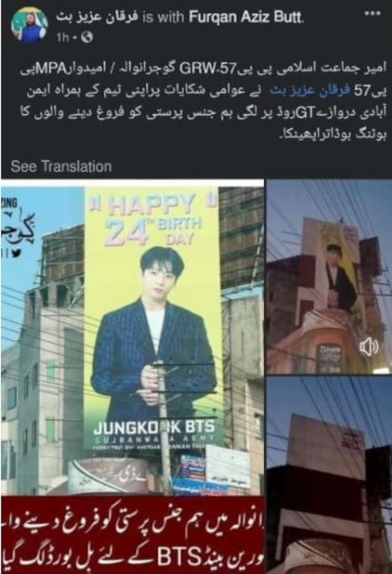Viewport: 392px width, 574px height.
Task: Click the globe public audience icon
Action: [86, 37]
